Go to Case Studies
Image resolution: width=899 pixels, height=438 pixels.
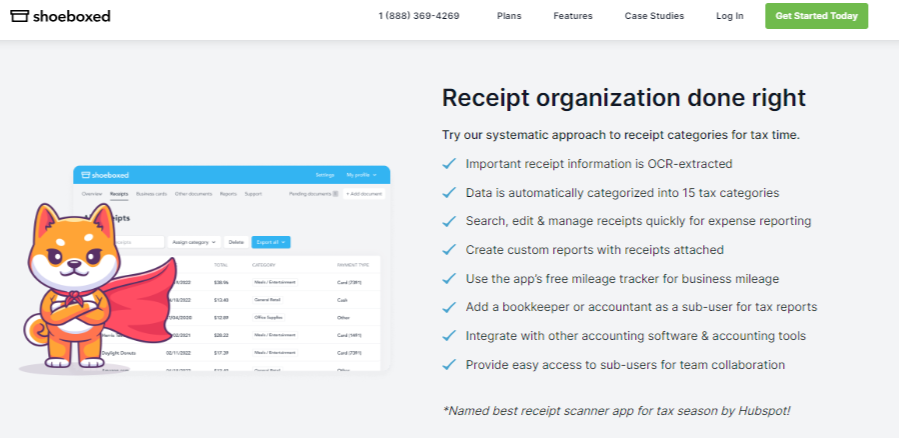654,16
